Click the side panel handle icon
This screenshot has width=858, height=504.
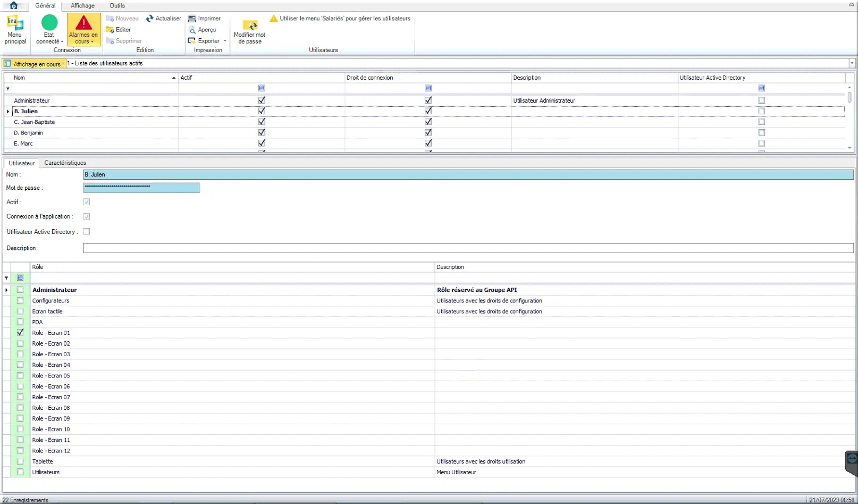coord(852,458)
